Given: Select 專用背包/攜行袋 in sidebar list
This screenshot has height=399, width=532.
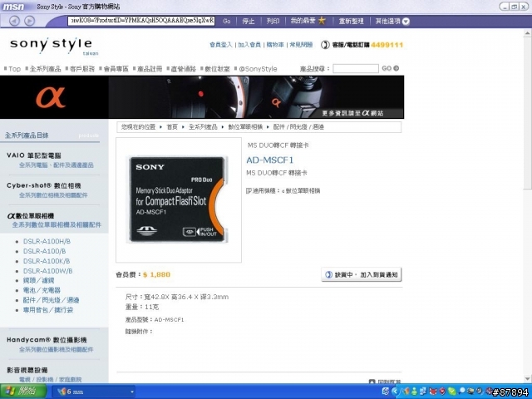Looking at the screenshot, I should tap(48, 310).
